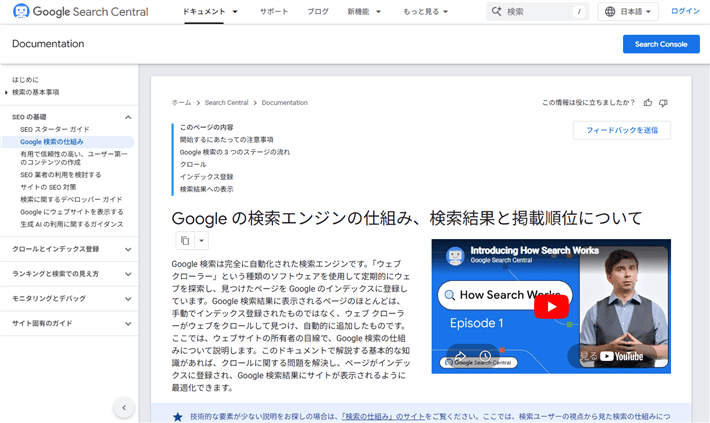The height and width of the screenshot is (423, 710).
Task: Click the ログイン link
Action: click(x=685, y=11)
